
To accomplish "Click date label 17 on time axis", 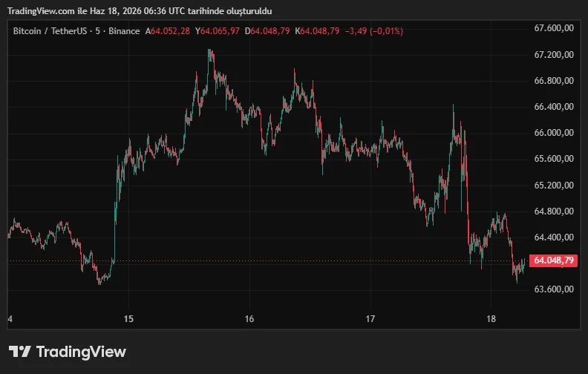I will tap(370, 319).
